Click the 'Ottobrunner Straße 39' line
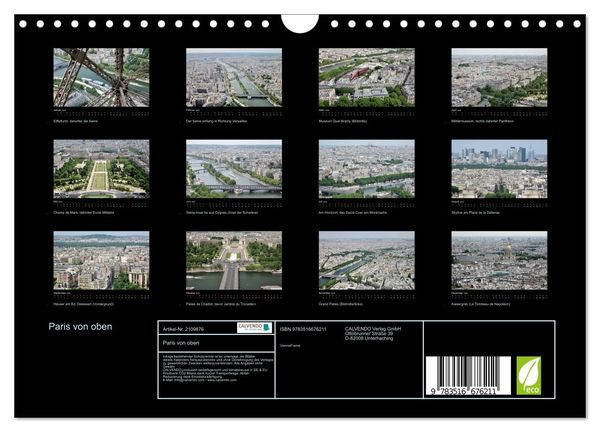The height and width of the screenshot is (432, 600). 369,334
